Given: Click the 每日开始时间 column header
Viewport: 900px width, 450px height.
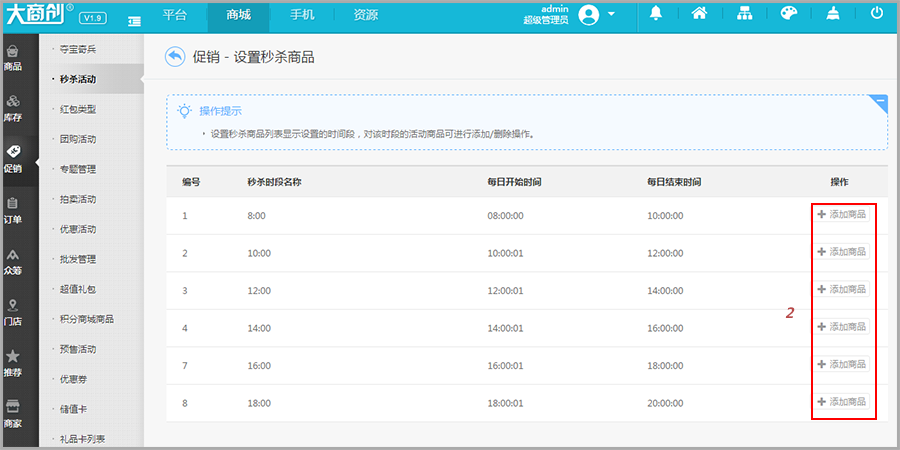Looking at the screenshot, I should 515,182.
